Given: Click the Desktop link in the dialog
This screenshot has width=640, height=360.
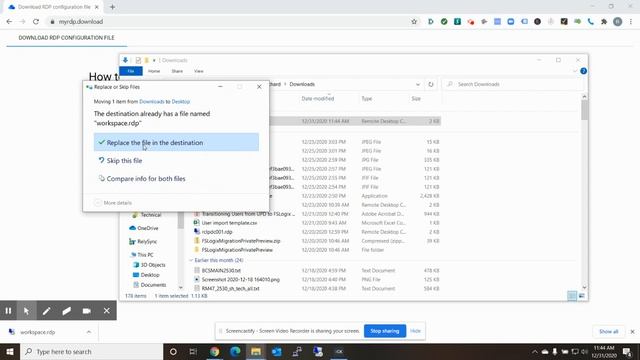Looking at the screenshot, I should pos(180,102).
